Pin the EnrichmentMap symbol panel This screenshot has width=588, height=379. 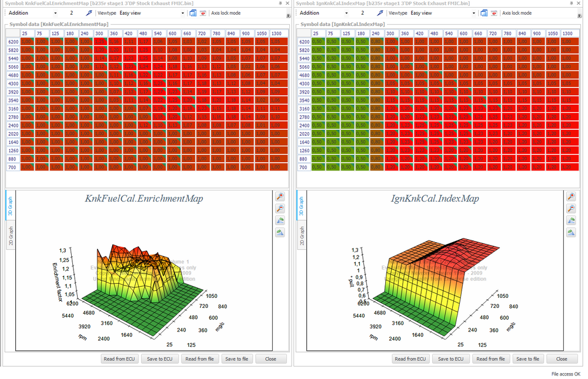click(x=280, y=3)
